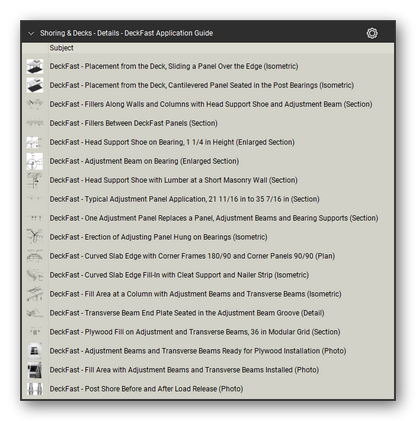Select 'DeckFast - Fillers Between DeckFast Panels (Section)'
Viewport: 416px width, 421px height.
(134, 123)
